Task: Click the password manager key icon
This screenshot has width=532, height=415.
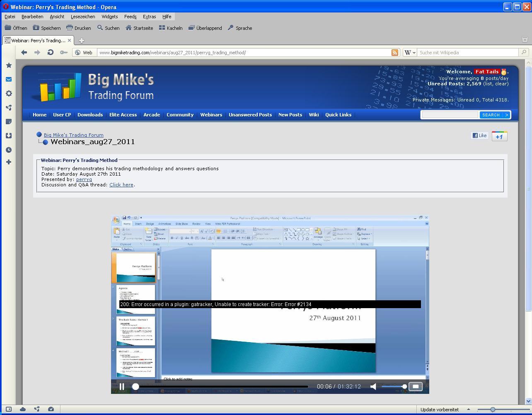Action: (x=63, y=53)
